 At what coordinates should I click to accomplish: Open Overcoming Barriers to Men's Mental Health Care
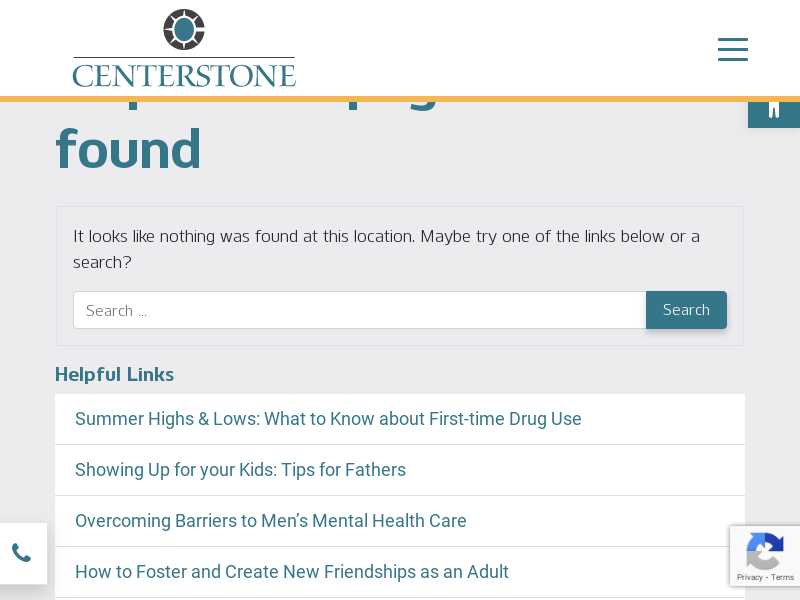(x=270, y=521)
